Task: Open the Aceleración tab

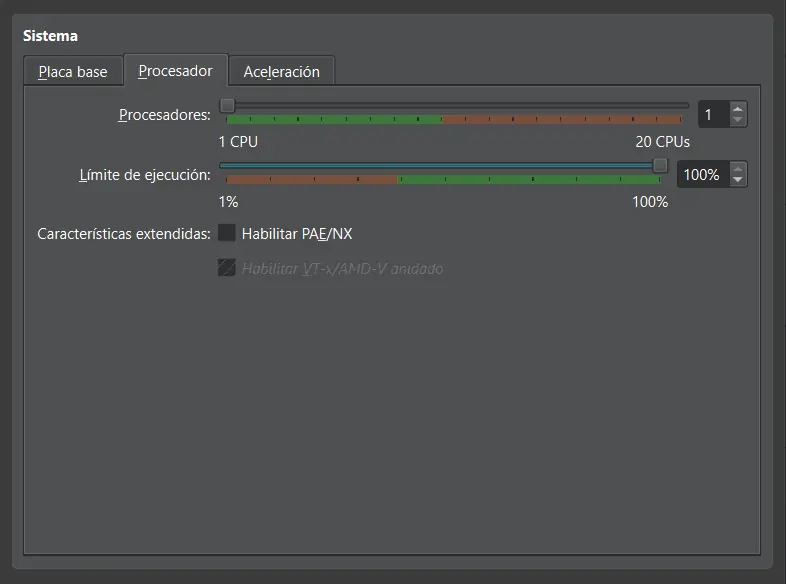Action: (281, 72)
